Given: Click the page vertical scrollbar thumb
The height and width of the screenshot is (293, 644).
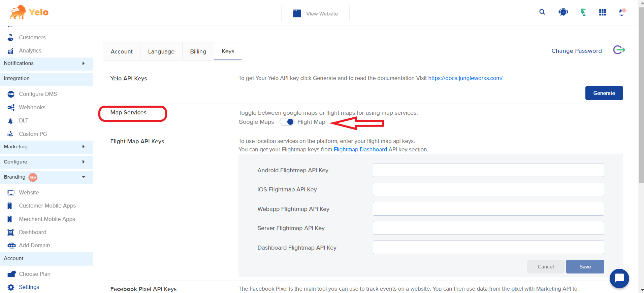Looking at the screenshot, I should (641, 95).
